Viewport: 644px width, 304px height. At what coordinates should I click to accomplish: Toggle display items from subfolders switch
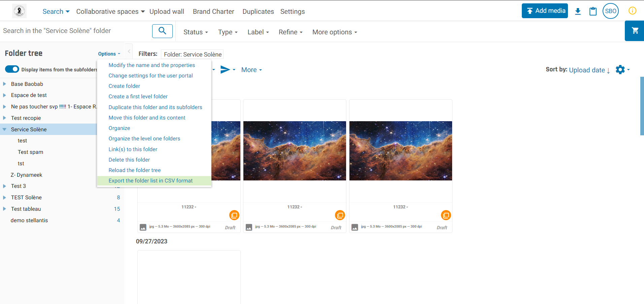point(12,69)
